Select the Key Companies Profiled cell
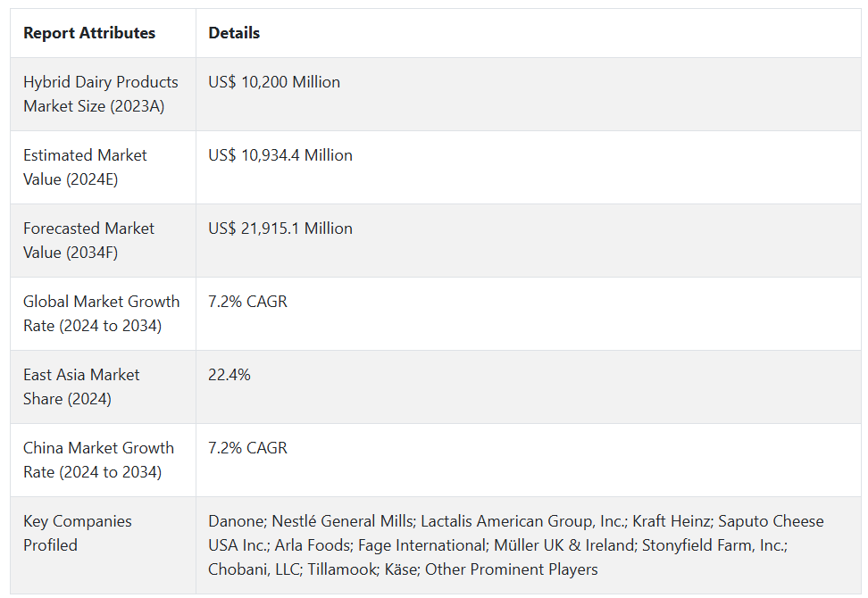Viewport: 868px width, 598px height. point(77,533)
